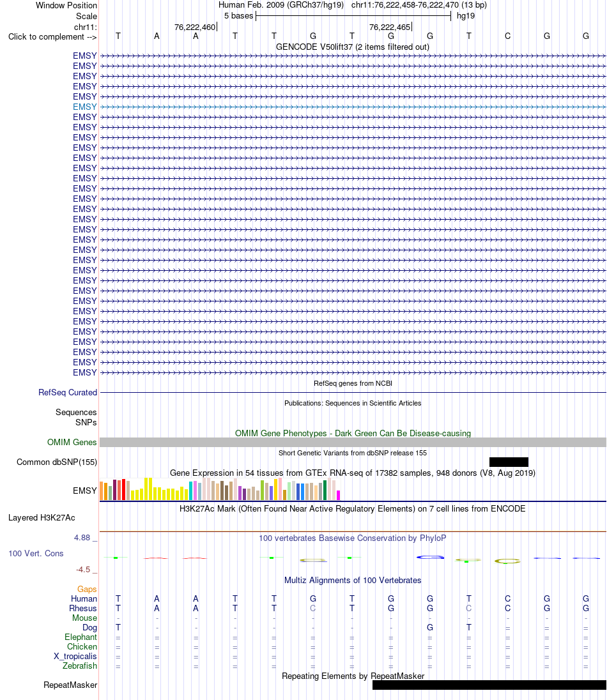Open the 'RefSeq genes from NCBI' track title
Screen dimensions: 607x700
(x=353, y=383)
